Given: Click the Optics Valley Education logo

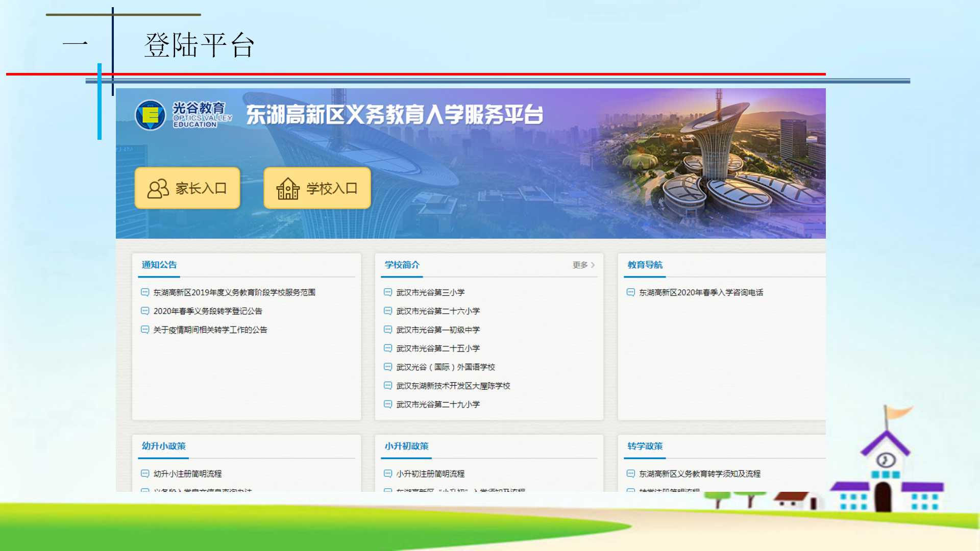Looking at the screenshot, I should (151, 115).
